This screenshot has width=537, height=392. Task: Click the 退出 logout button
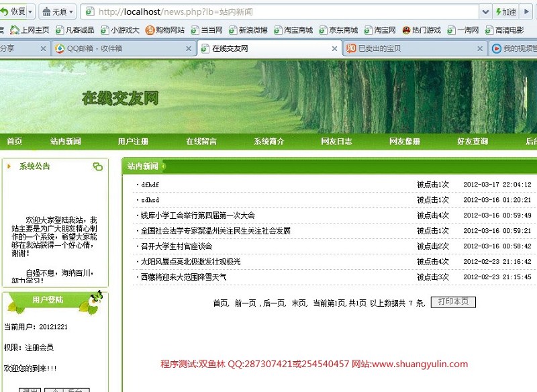tap(30, 390)
